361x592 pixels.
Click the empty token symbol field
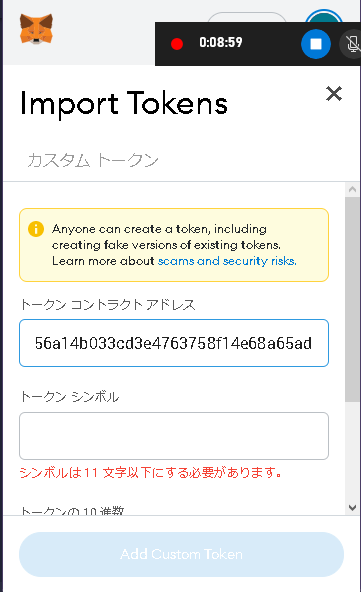pos(174,436)
